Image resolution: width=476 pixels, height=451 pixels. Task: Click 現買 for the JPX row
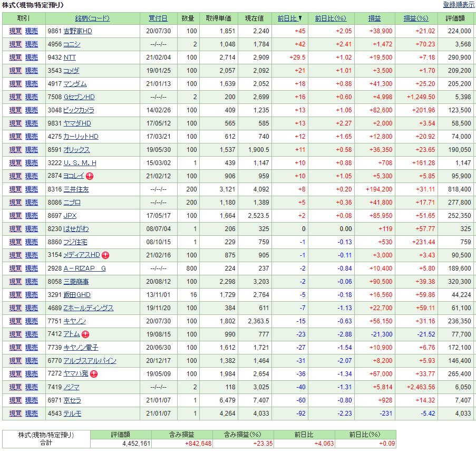point(15,216)
